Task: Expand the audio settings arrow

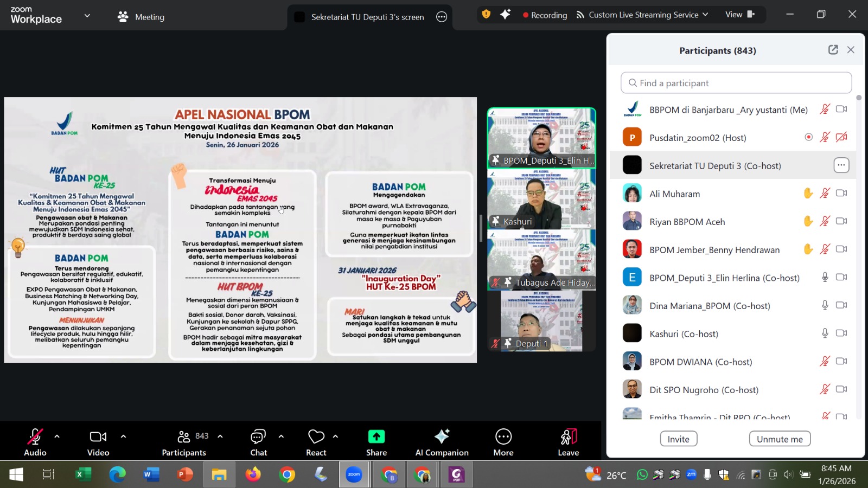Action: click(57, 436)
